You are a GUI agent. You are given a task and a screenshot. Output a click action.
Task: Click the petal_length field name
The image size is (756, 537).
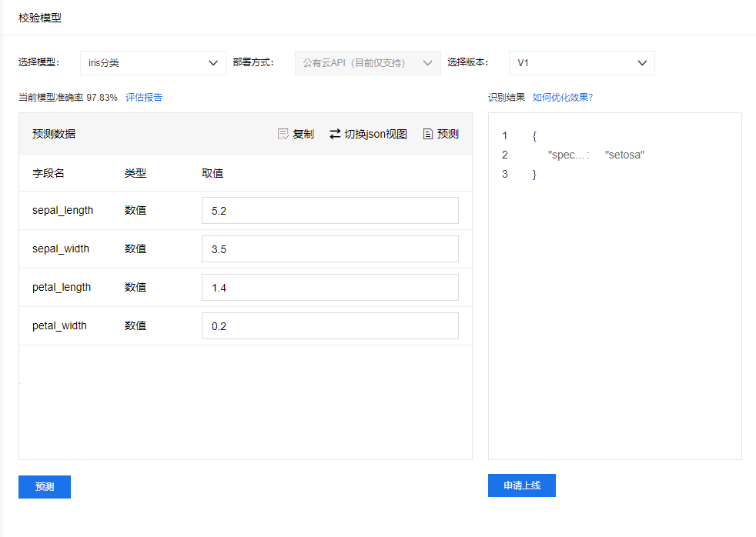[62, 288]
